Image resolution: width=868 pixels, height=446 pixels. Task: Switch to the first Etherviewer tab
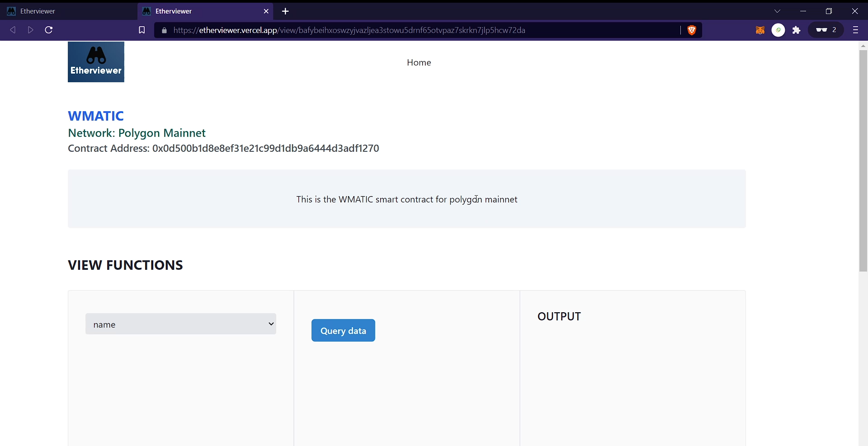[x=68, y=11]
